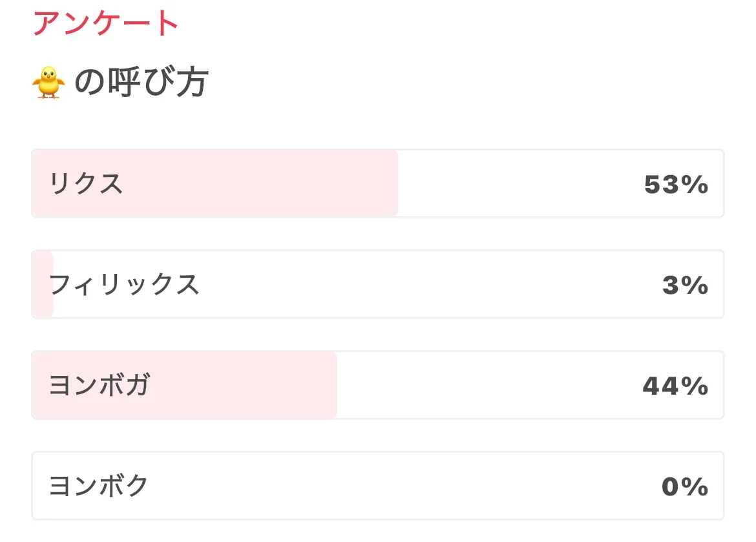Screen dimensions: 756x542
Task: Choose the ヨンボク poll option
Action: pos(377,486)
